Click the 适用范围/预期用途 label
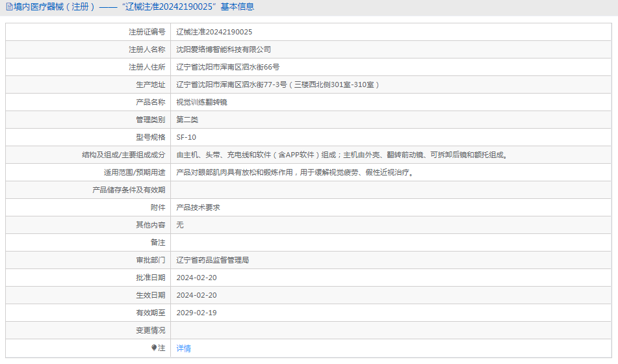618x364 pixels. (135, 172)
